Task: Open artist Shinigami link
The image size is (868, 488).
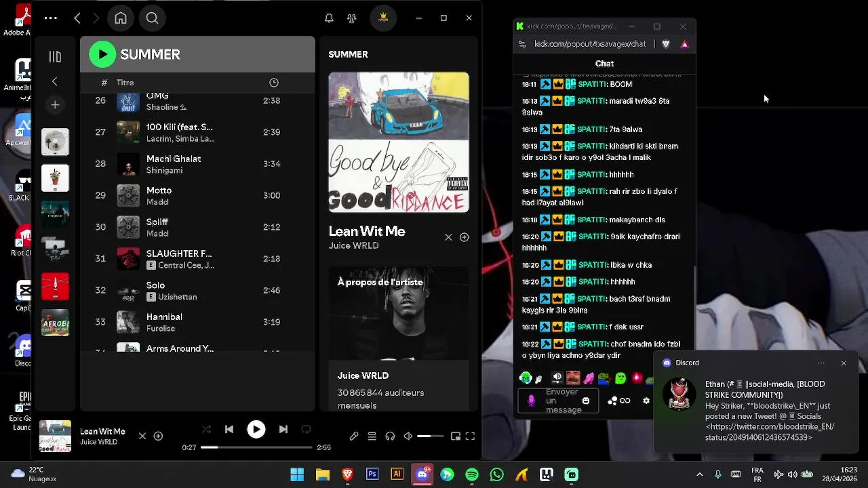Action: (164, 170)
